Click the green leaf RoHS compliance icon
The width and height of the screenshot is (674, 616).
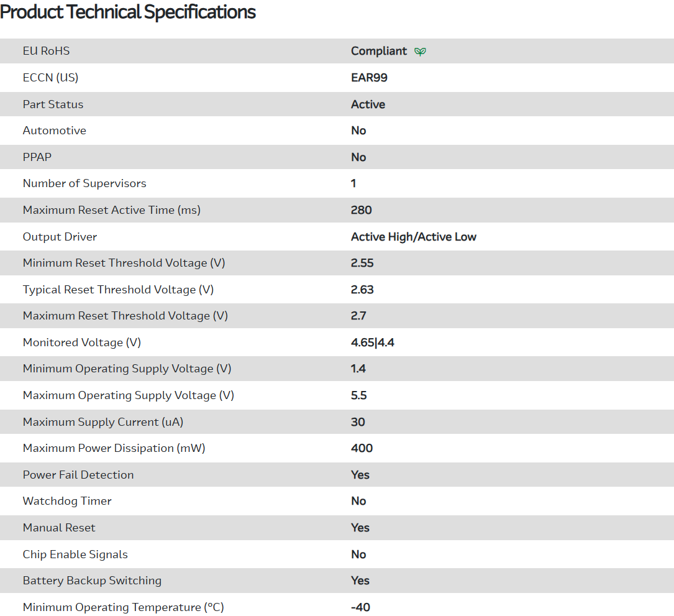point(420,52)
